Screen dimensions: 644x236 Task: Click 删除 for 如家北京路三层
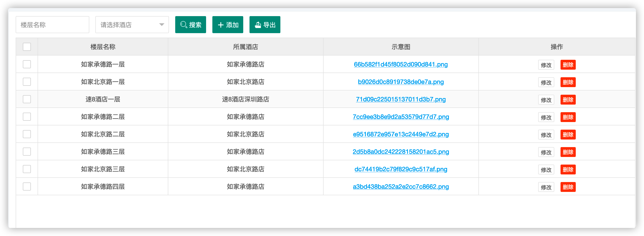(568, 170)
